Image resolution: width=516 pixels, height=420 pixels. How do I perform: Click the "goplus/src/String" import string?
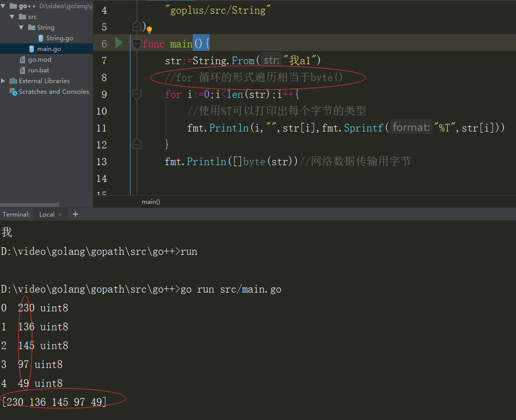point(218,10)
